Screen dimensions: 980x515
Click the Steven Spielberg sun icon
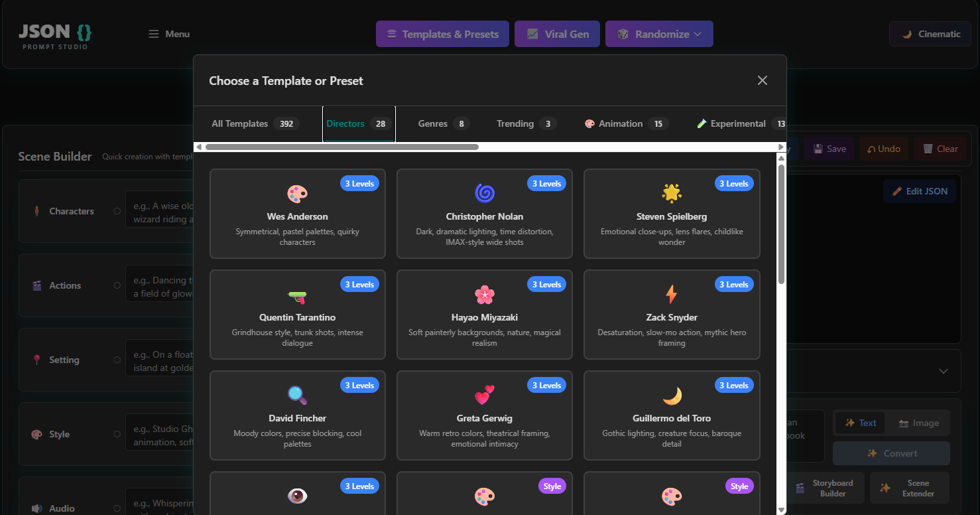pos(671,194)
